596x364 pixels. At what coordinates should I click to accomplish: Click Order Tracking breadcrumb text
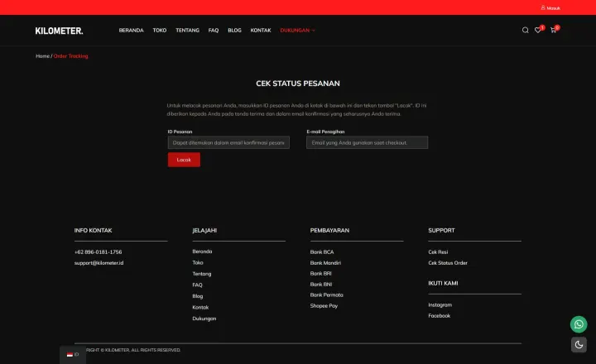click(70, 56)
